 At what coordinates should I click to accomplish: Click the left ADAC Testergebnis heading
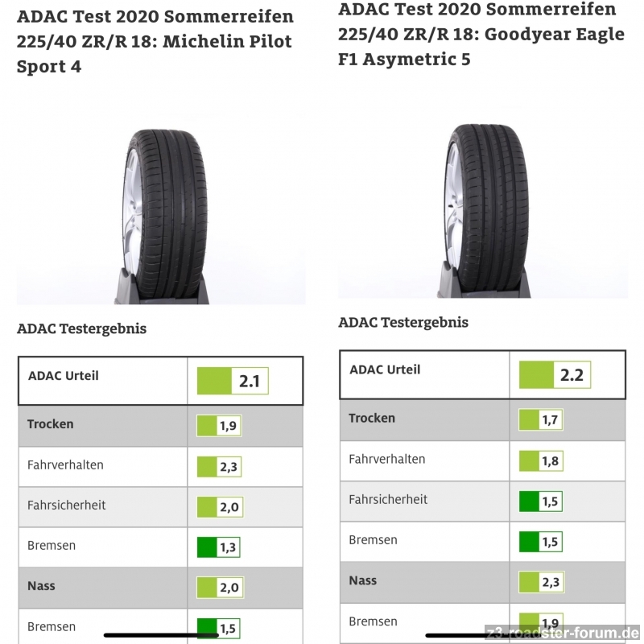81,328
